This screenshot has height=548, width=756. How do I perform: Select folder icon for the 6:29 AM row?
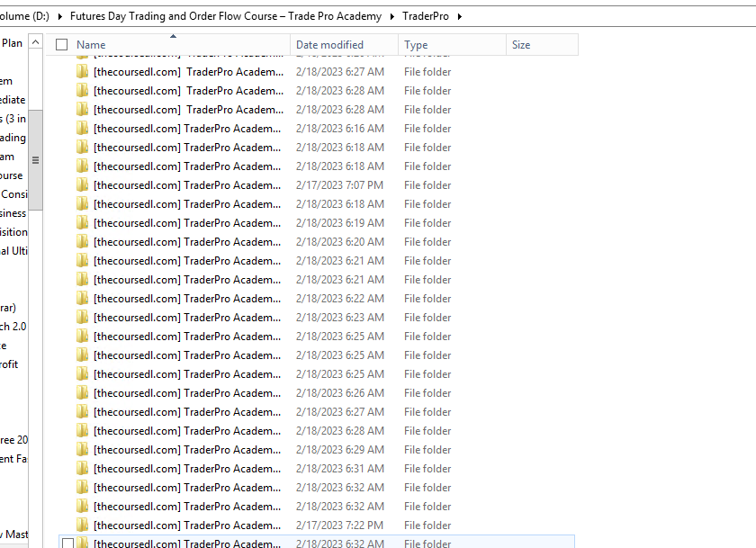click(83, 449)
